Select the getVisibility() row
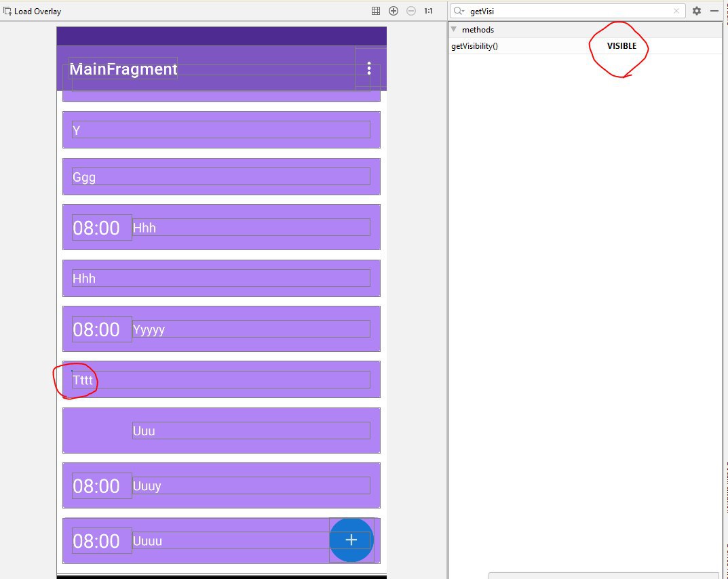This screenshot has width=728, height=579. coord(585,46)
